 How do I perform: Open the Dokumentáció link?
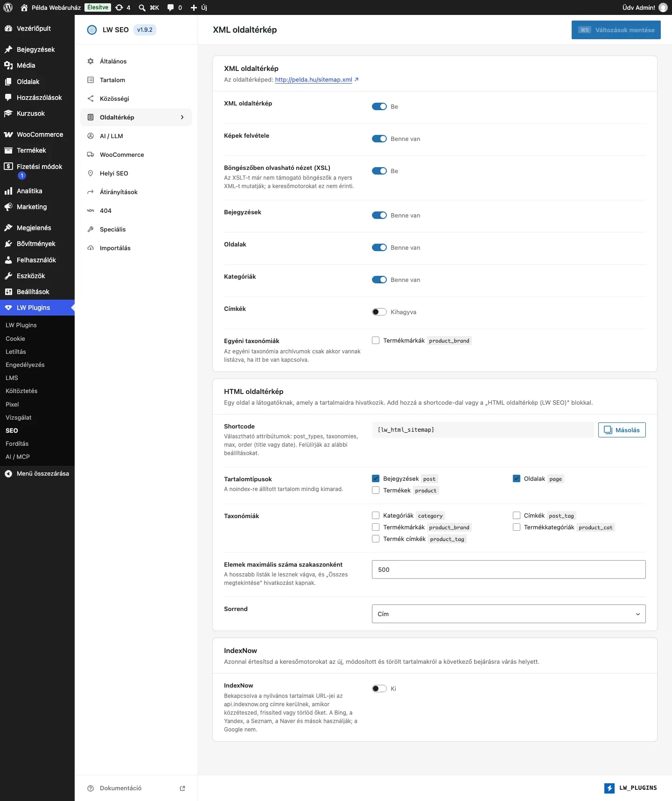click(120, 788)
